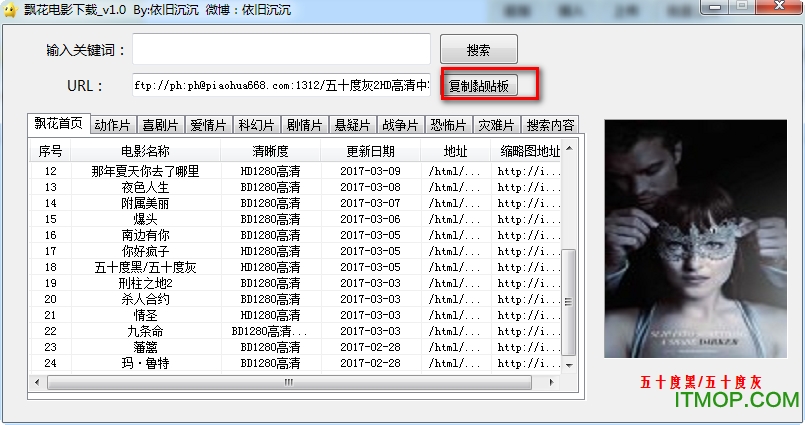Click the vertical scrollbar up arrow
Screen dimensions: 805x425
click(x=569, y=149)
